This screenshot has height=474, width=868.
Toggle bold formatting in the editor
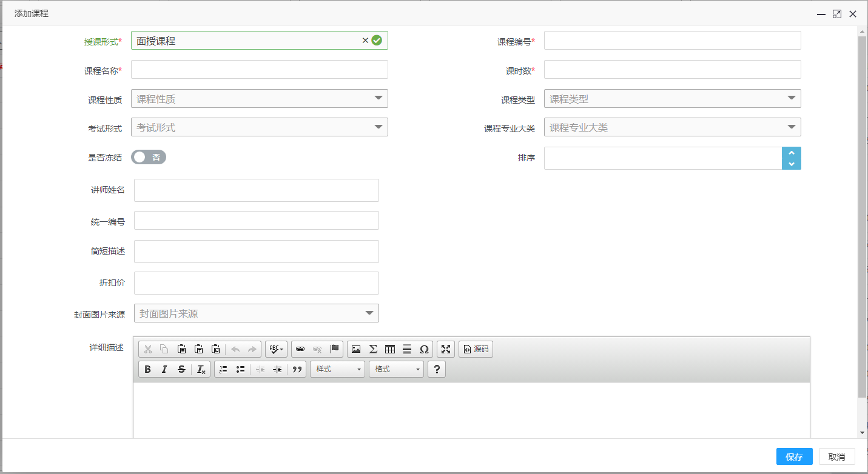pos(147,369)
